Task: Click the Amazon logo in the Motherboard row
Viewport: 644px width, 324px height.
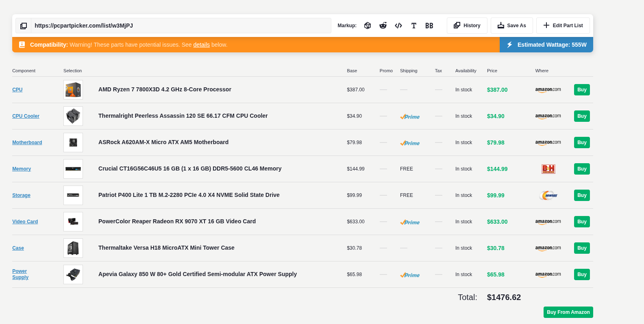Action: pos(548,143)
